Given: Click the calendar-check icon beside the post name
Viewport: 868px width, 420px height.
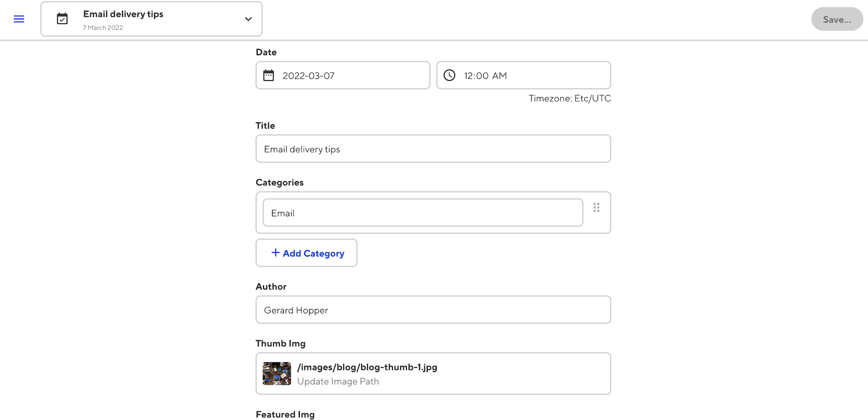Looking at the screenshot, I should pyautogui.click(x=62, y=19).
